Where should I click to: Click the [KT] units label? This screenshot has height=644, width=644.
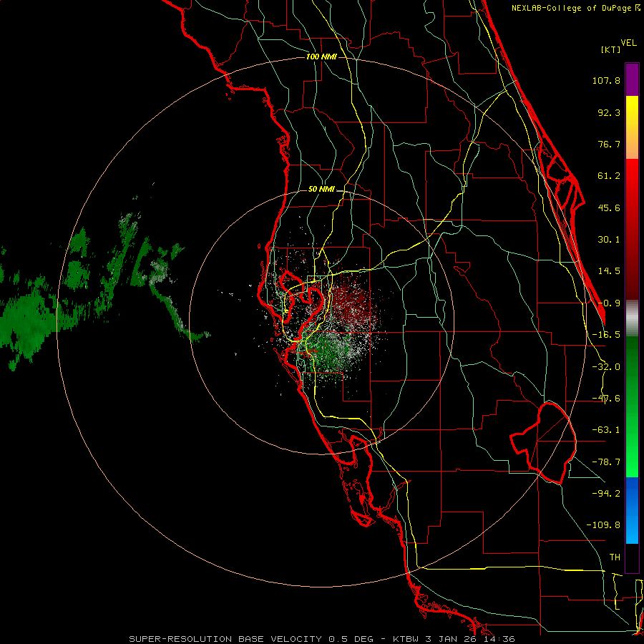[610, 49]
